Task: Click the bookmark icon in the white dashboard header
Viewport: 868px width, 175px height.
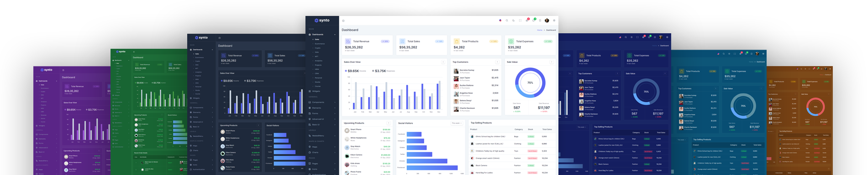Action: tap(540, 21)
